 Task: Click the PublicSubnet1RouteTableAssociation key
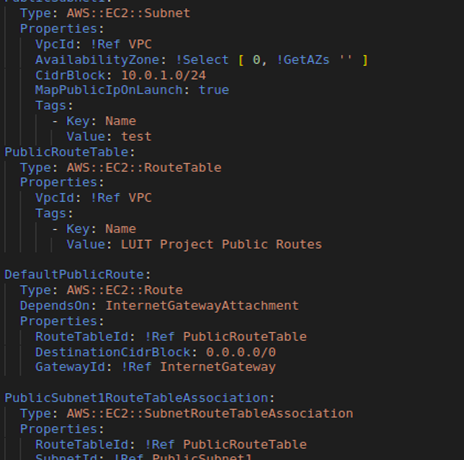(x=136, y=398)
